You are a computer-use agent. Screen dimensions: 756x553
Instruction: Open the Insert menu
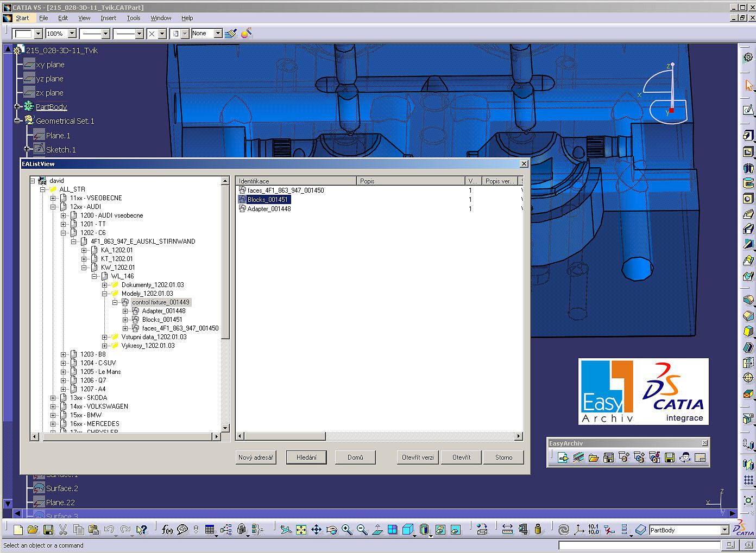pos(108,18)
